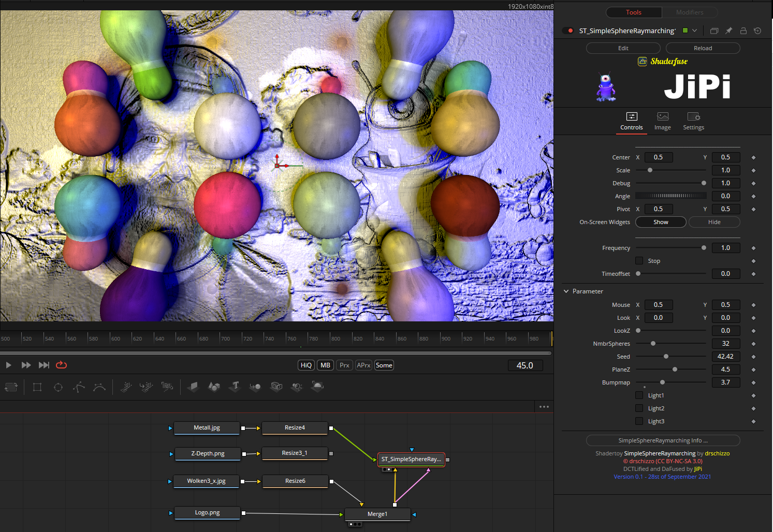773x532 pixels.
Task: Select the Rectangle mask tool
Action: point(37,387)
